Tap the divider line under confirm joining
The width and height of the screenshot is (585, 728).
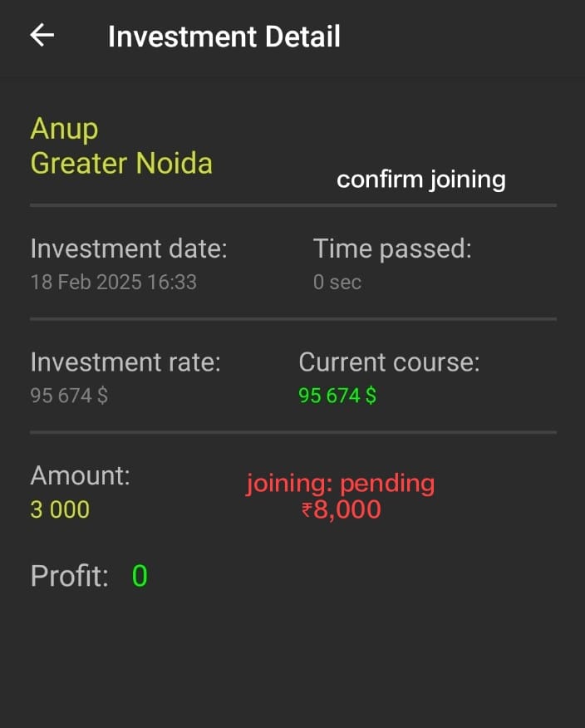293,205
